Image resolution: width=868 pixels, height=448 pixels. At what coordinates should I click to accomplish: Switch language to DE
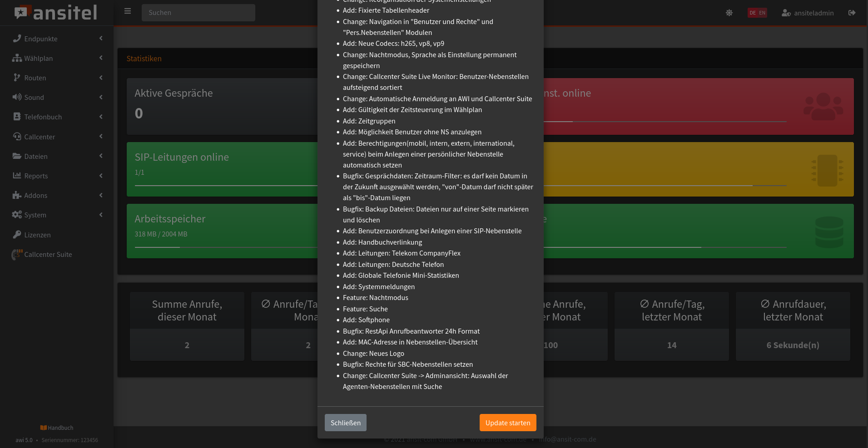click(x=753, y=13)
